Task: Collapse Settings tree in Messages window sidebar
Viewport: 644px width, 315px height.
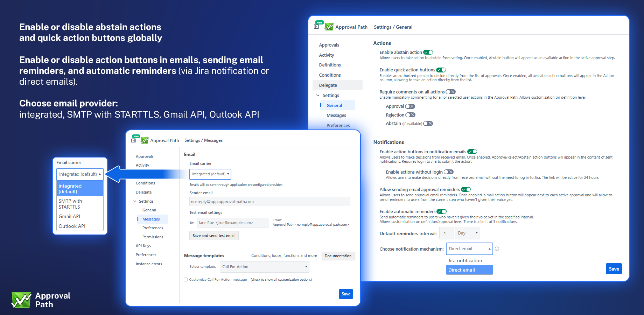Action: click(135, 201)
